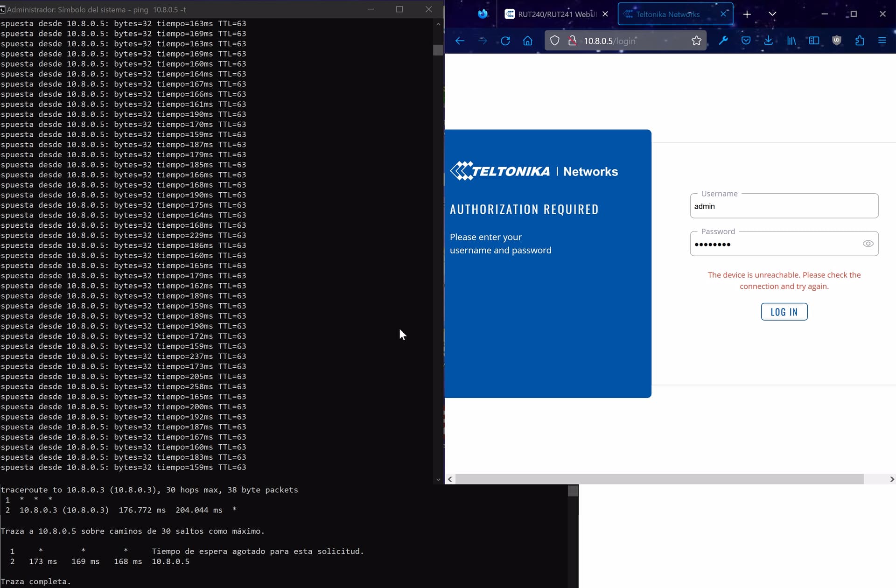Open the Pocket save icon
This screenshot has height=588, width=896.
point(746,41)
